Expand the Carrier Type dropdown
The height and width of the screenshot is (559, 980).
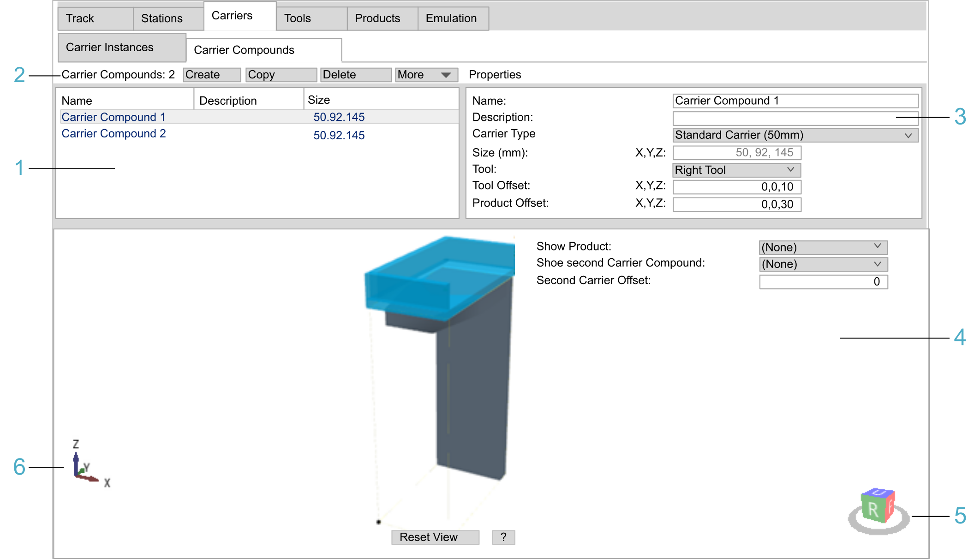point(795,135)
